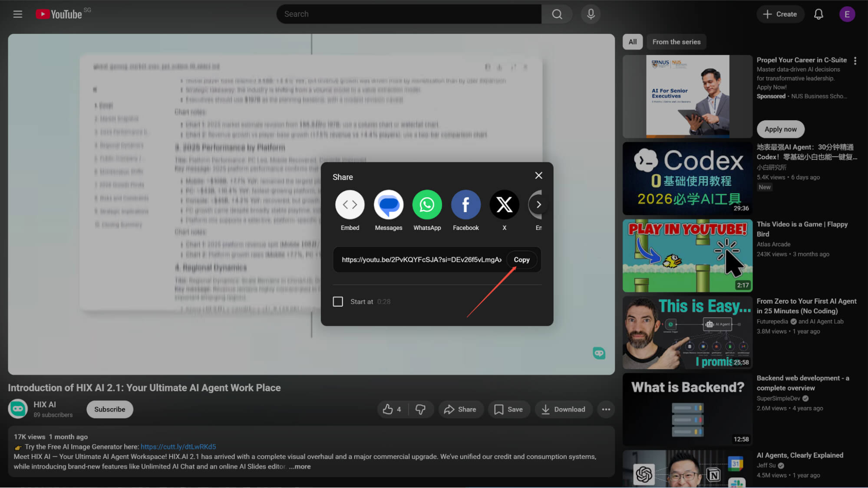Click 'Apply now' on the sponsored ad

[x=780, y=129]
